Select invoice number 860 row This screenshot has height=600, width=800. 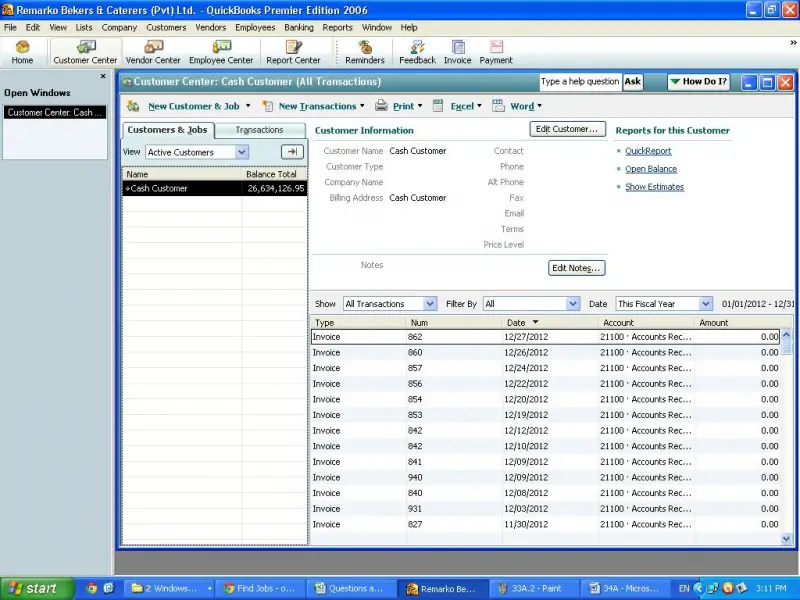[545, 353]
